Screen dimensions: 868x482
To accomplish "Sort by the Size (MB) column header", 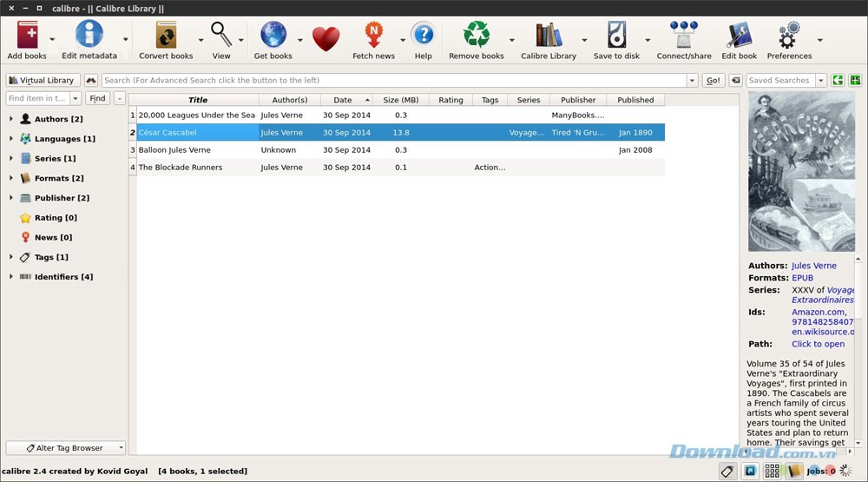I will 401,100.
